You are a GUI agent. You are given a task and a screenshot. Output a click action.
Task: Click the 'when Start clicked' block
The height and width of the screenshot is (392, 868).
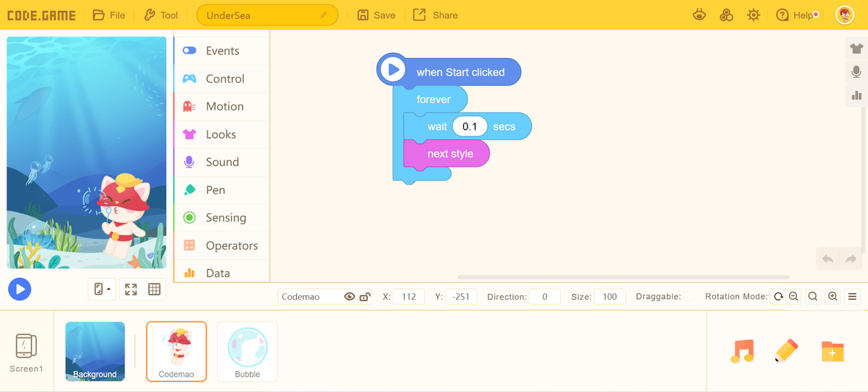pos(449,71)
